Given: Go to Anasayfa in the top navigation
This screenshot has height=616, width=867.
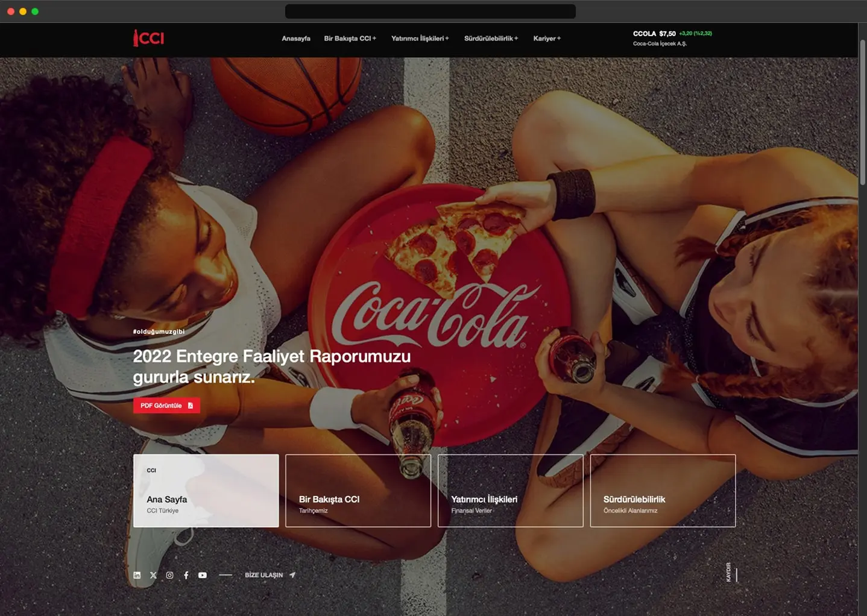Looking at the screenshot, I should [x=296, y=39].
